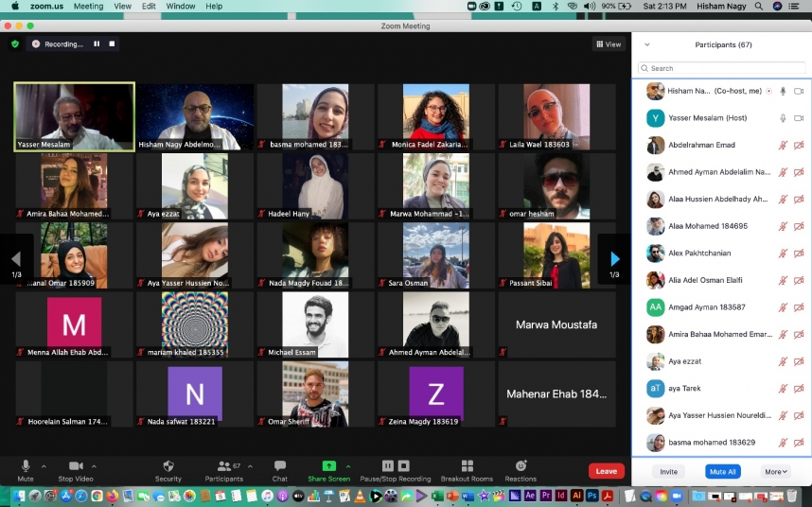The width and height of the screenshot is (812, 507).
Task: Select basma mohamed 183629 in participants list
Action: click(x=721, y=443)
